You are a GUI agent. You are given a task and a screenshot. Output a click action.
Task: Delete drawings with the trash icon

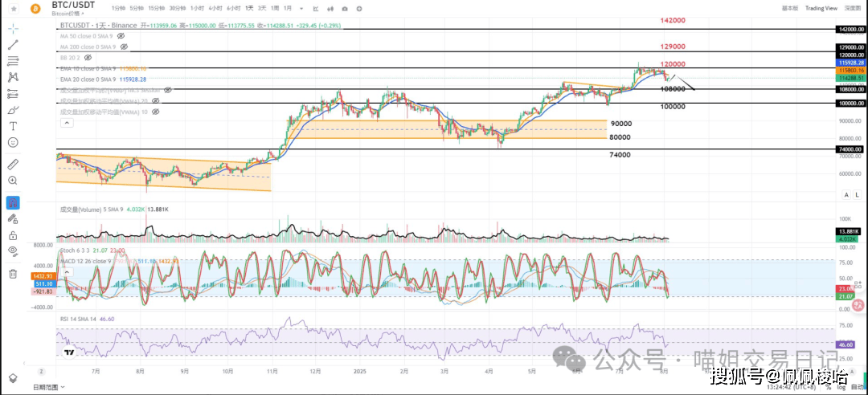tap(13, 274)
